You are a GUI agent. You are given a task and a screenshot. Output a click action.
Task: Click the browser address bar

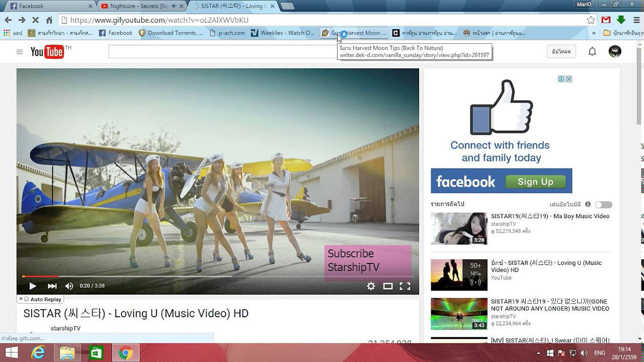[x=322, y=20]
